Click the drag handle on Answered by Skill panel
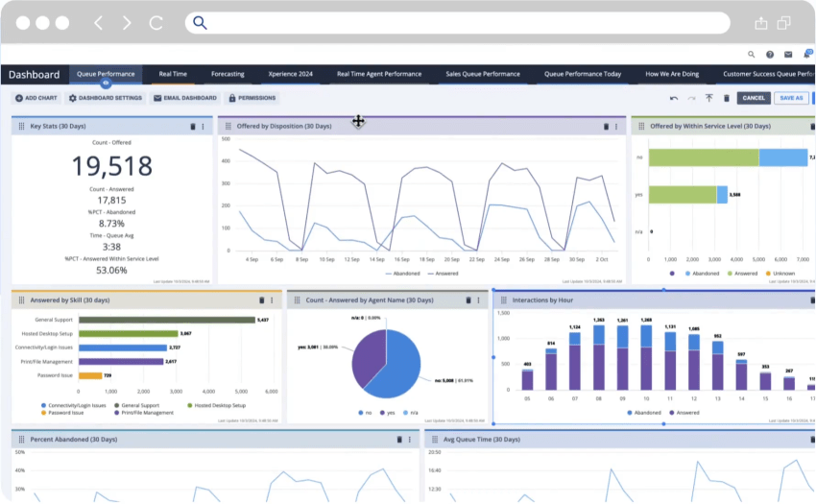Viewport: 816px width, 504px height. point(20,300)
